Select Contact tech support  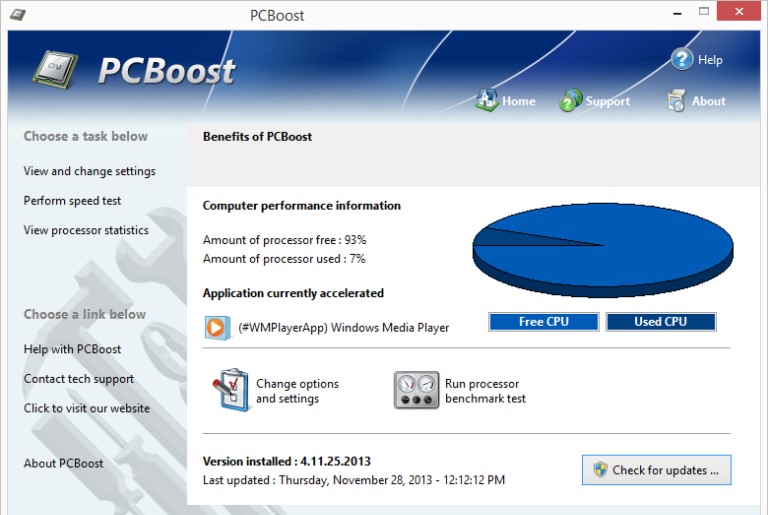click(78, 379)
